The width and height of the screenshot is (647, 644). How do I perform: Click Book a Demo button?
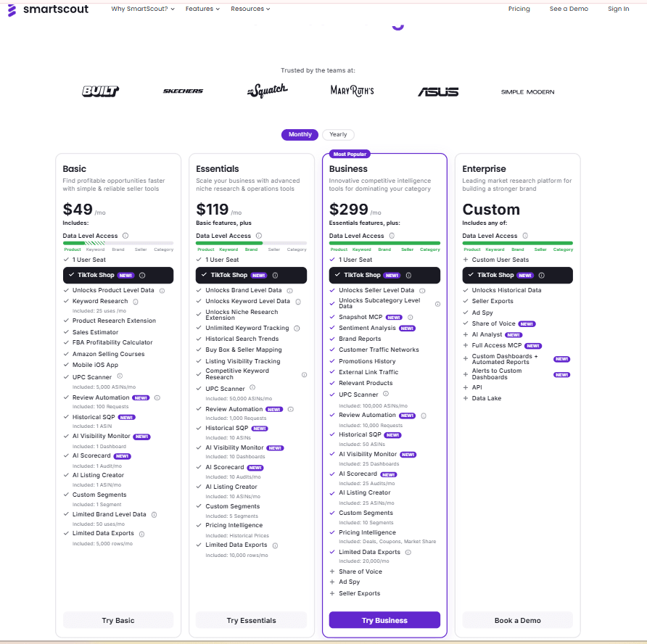[517, 620]
